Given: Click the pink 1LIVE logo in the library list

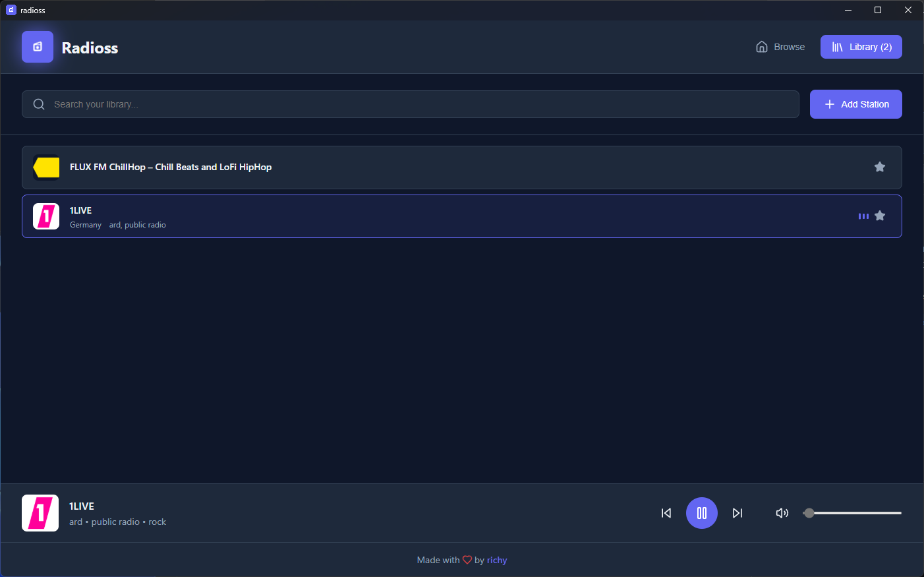Looking at the screenshot, I should [46, 216].
